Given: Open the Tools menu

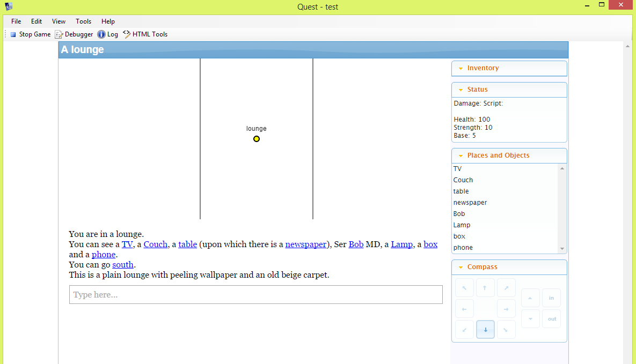Looking at the screenshot, I should [x=83, y=21].
